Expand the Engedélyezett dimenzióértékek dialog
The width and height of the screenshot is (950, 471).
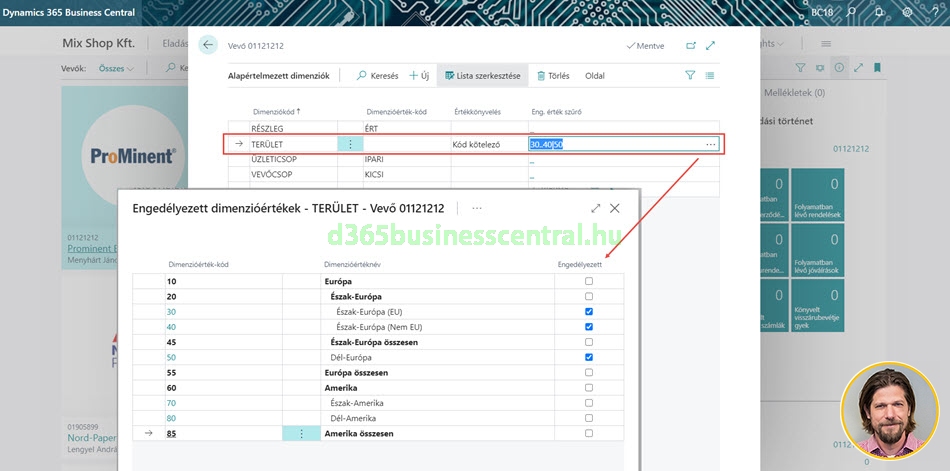pos(596,209)
